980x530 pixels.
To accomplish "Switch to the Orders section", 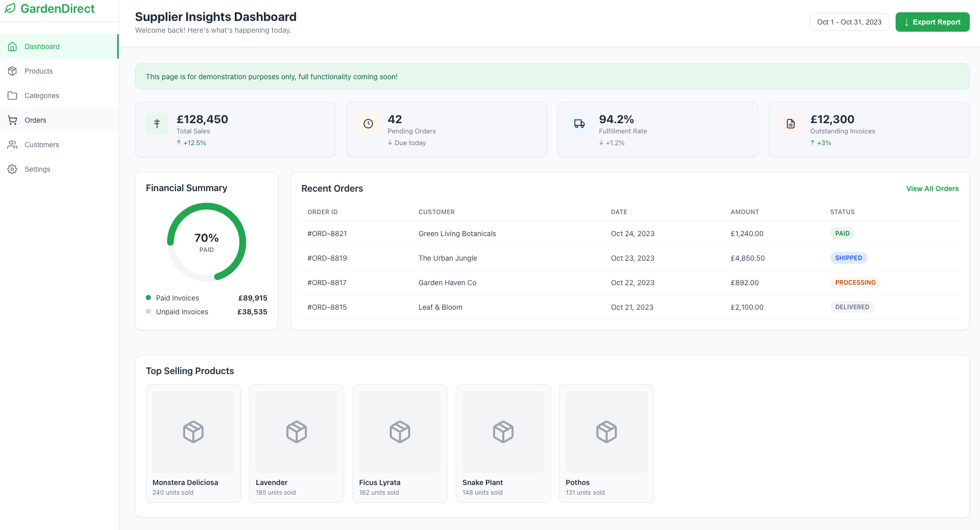I will click(x=35, y=120).
